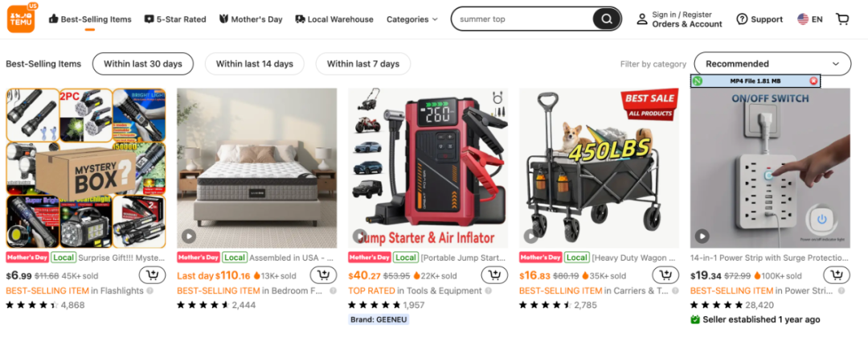Click the Temu logo
The height and width of the screenshot is (338, 868).
pyautogui.click(x=21, y=19)
